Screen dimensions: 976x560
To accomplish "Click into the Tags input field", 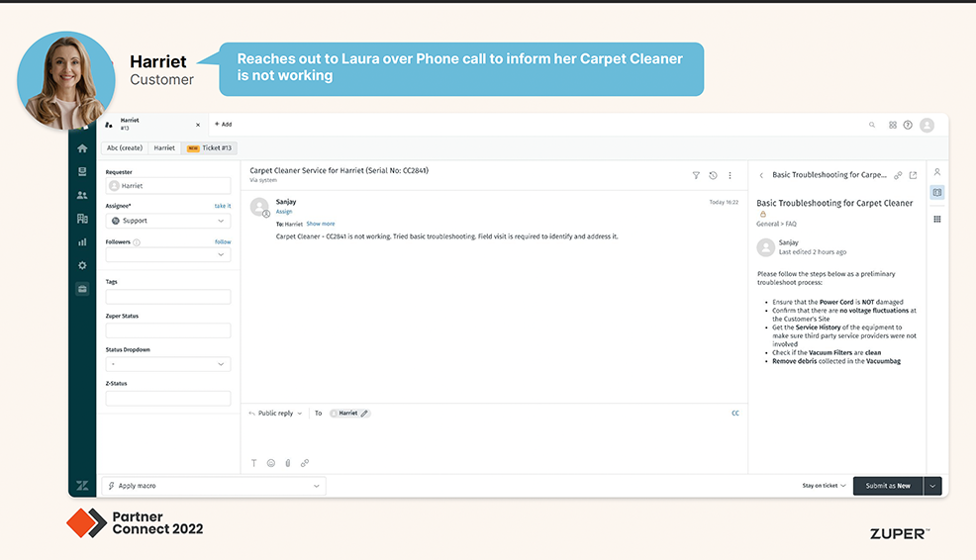I will [x=168, y=297].
